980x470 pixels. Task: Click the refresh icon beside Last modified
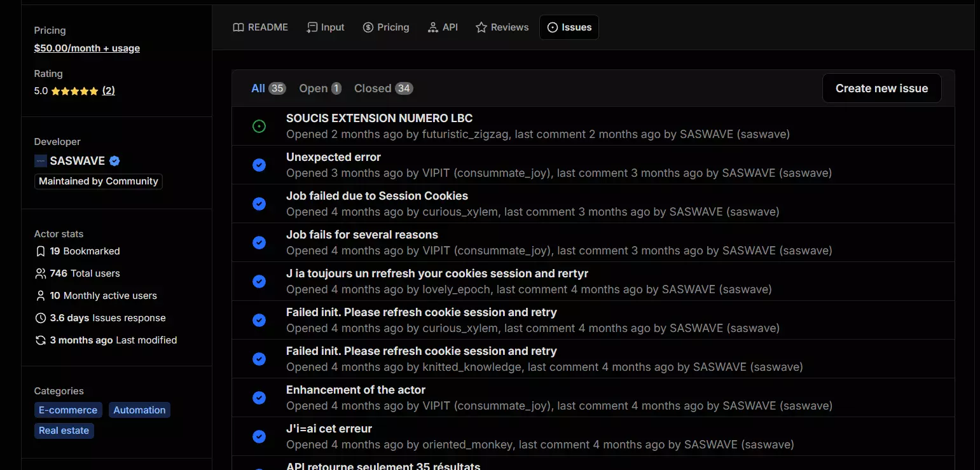coord(41,340)
